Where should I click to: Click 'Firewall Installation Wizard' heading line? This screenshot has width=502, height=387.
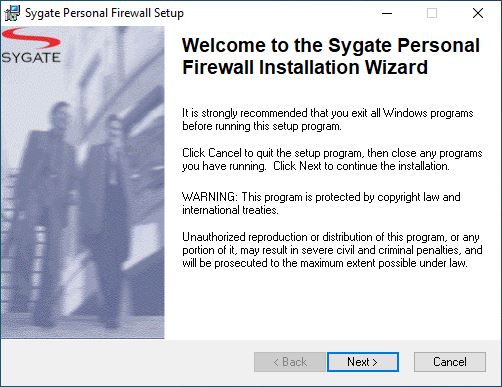pyautogui.click(x=305, y=67)
